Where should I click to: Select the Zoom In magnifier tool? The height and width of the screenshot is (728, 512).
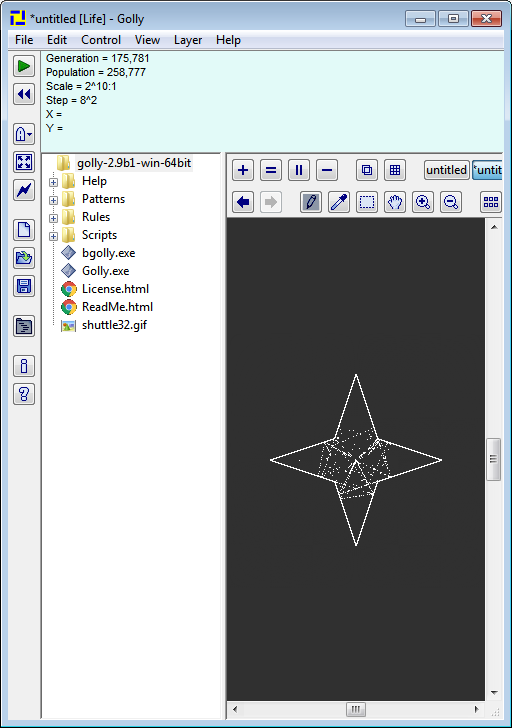(423, 202)
